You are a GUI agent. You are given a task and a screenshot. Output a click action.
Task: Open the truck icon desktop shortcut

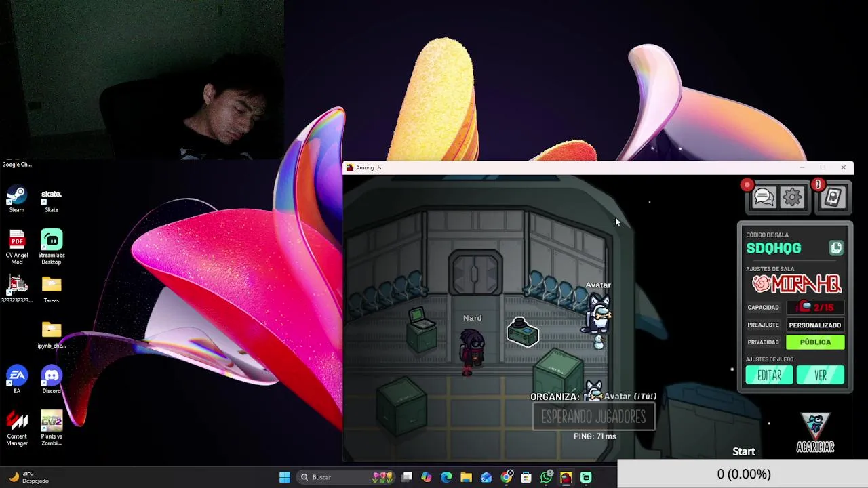17,289
